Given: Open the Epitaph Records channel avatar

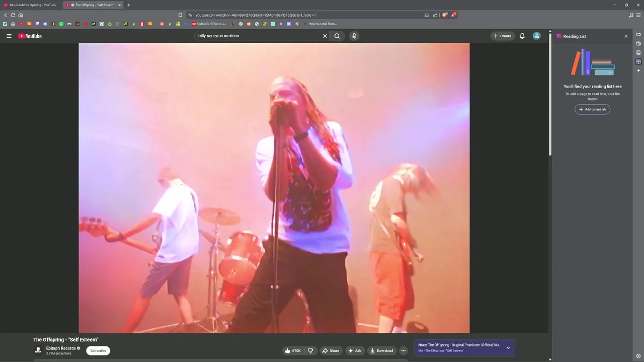Looking at the screenshot, I should click(38, 350).
